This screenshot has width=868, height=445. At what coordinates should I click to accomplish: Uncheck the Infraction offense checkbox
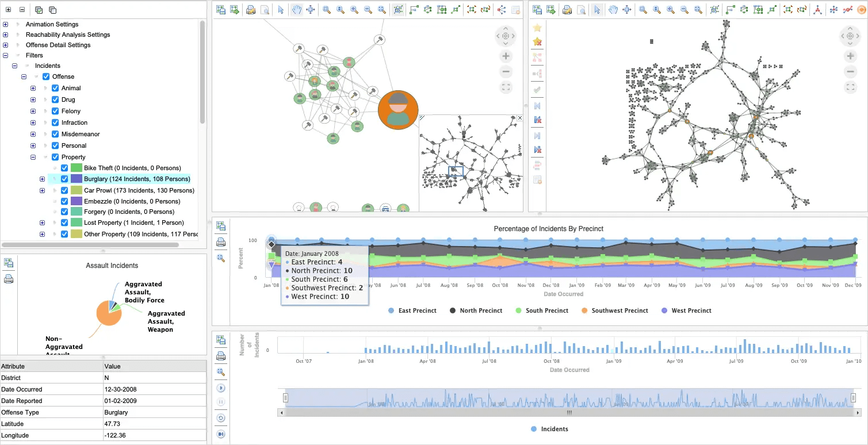pyautogui.click(x=55, y=122)
